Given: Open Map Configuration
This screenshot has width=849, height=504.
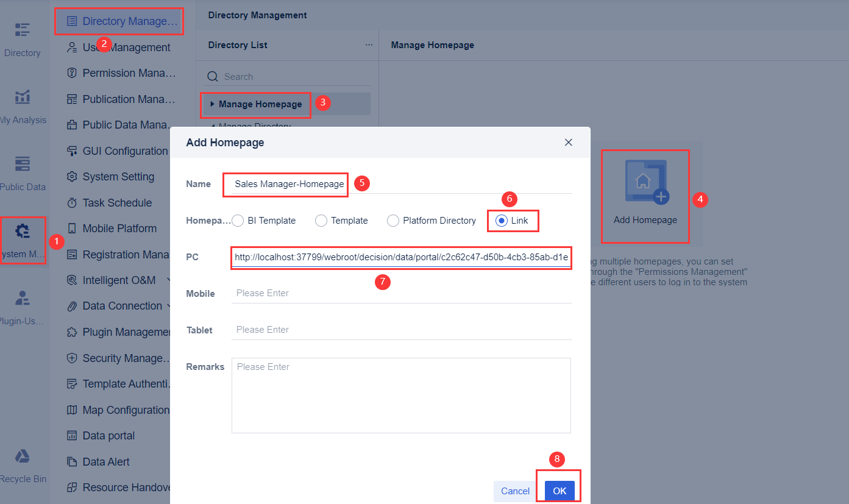Looking at the screenshot, I should click(118, 410).
